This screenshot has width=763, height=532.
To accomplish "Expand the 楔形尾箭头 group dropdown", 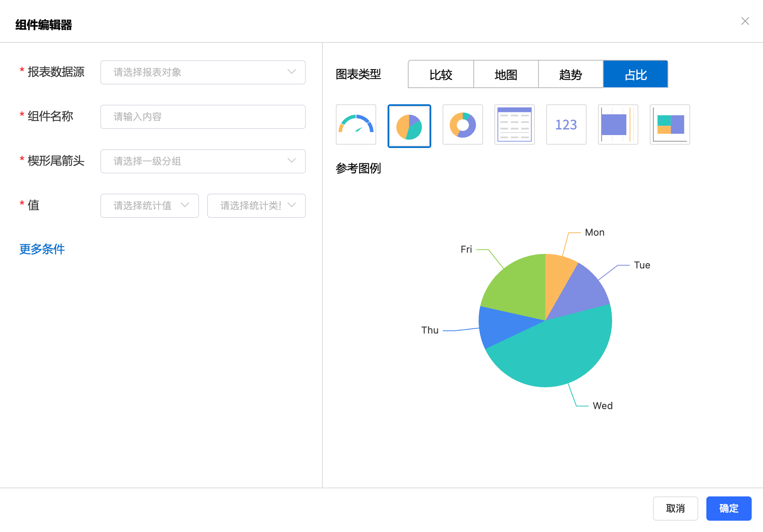I will tap(203, 161).
